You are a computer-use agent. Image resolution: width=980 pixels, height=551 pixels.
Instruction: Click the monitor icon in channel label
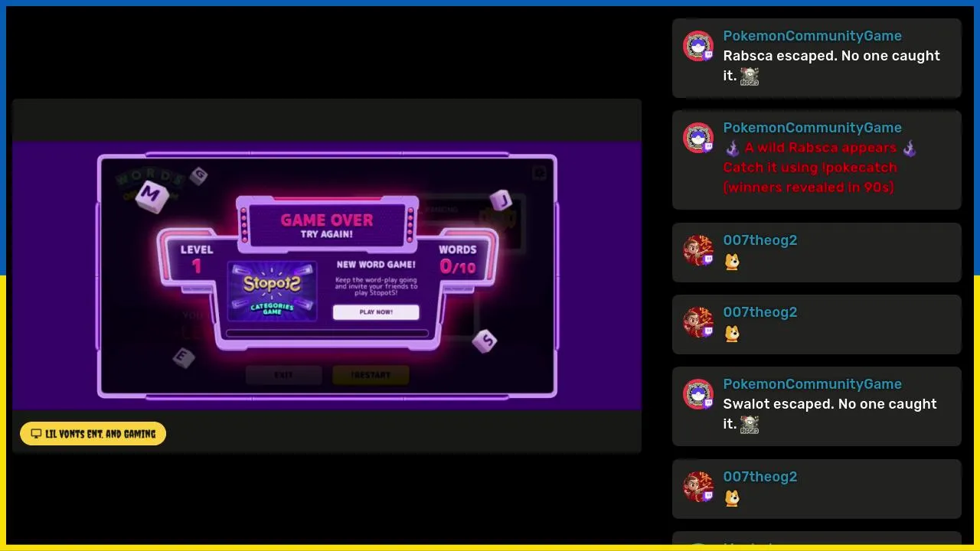pyautogui.click(x=36, y=434)
